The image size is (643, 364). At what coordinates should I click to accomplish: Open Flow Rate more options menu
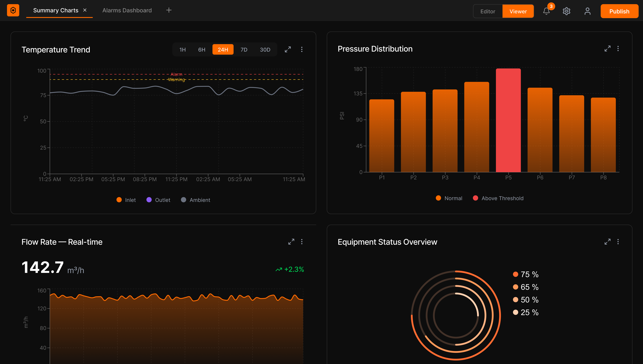(302, 242)
